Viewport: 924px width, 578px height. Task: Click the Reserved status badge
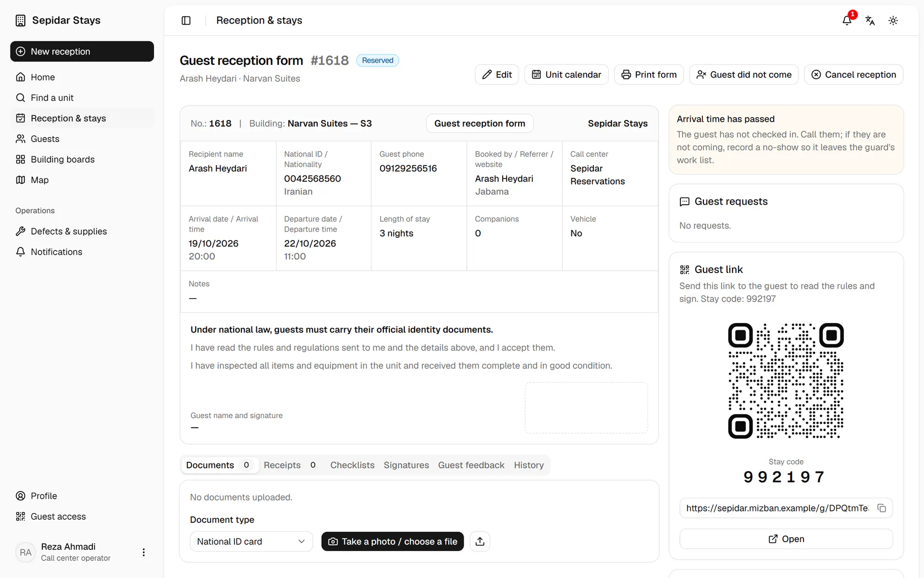(378, 61)
